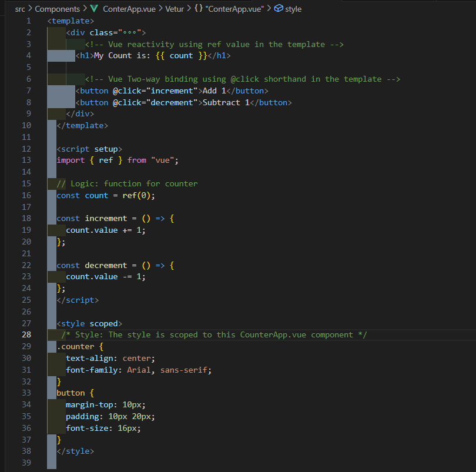This screenshot has width=476, height=472.
Task: Click ref(0) call on line 16
Action: click(x=136, y=196)
